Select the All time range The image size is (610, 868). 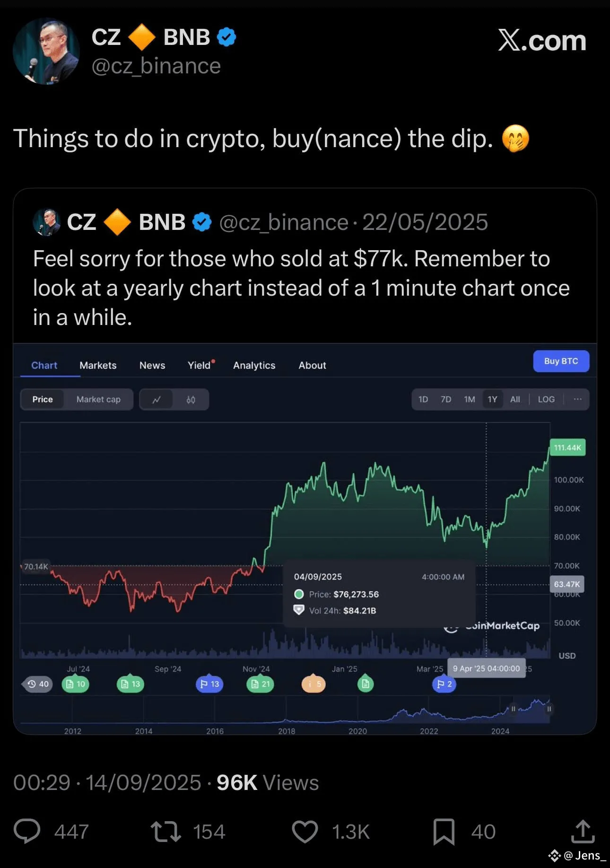tap(515, 399)
